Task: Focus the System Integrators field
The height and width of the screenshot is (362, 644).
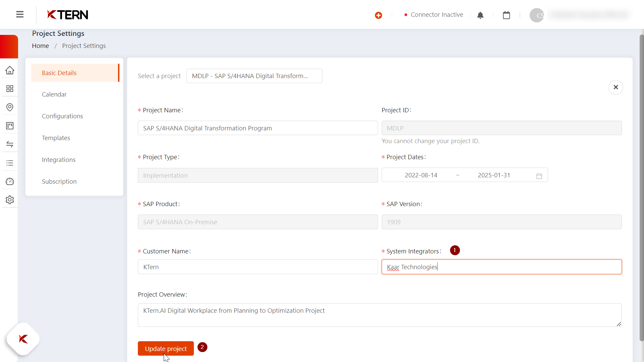Action: 501,267
